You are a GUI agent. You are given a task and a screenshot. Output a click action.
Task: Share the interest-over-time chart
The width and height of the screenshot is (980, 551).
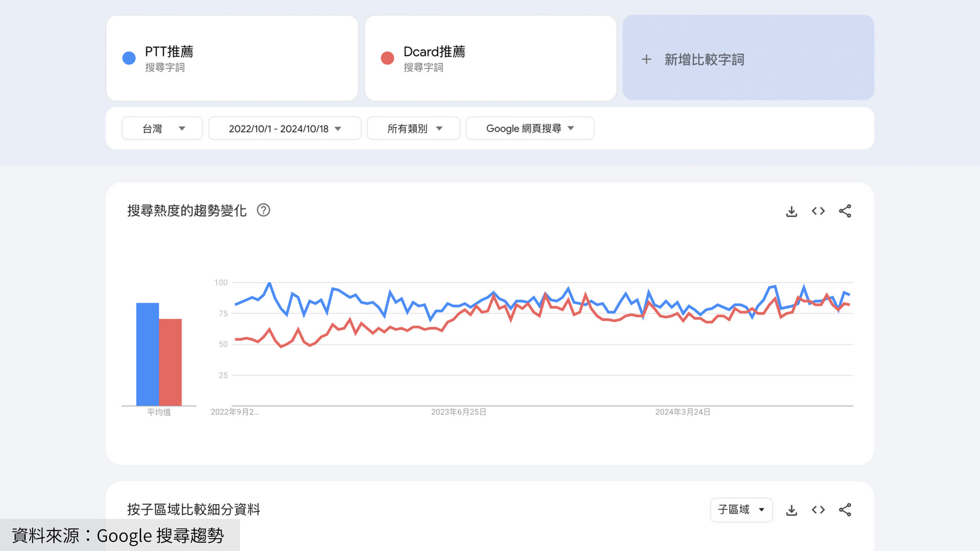click(x=845, y=211)
